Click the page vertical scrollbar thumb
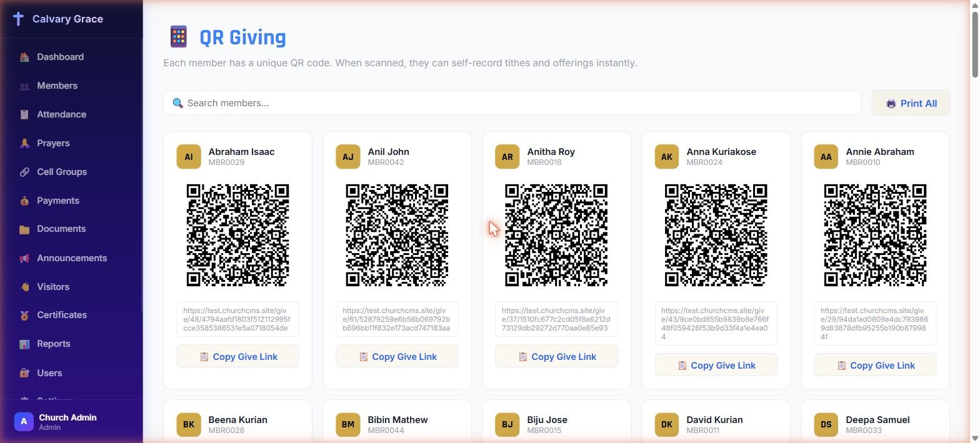 pyautogui.click(x=974, y=44)
